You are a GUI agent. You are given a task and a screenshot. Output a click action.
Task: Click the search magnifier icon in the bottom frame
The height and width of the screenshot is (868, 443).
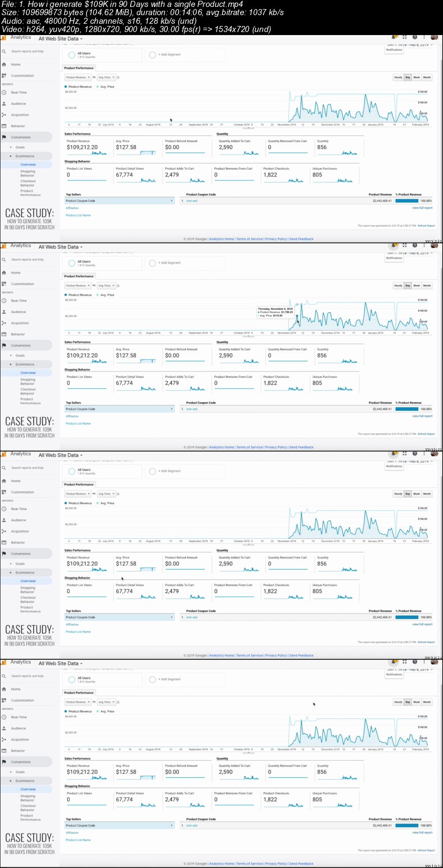click(x=3, y=676)
